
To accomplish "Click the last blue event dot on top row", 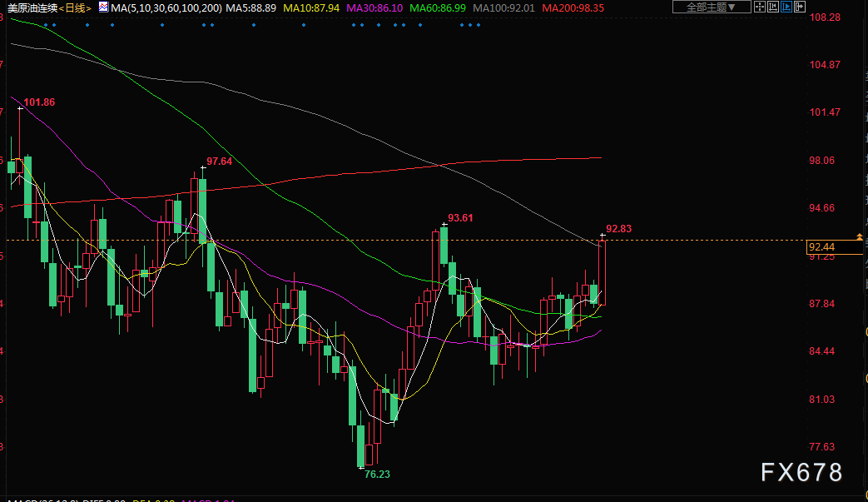I will coord(479,25).
